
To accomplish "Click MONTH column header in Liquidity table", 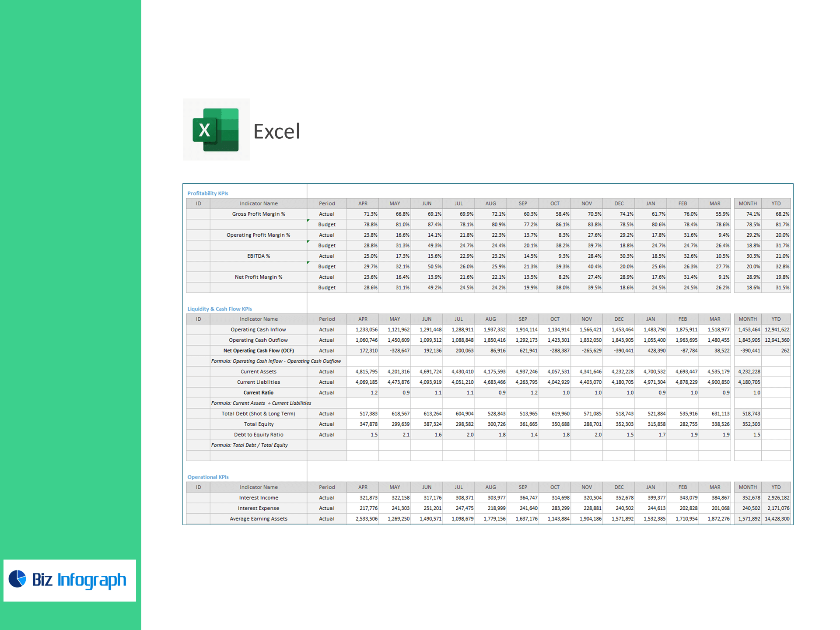I will (x=747, y=319).
